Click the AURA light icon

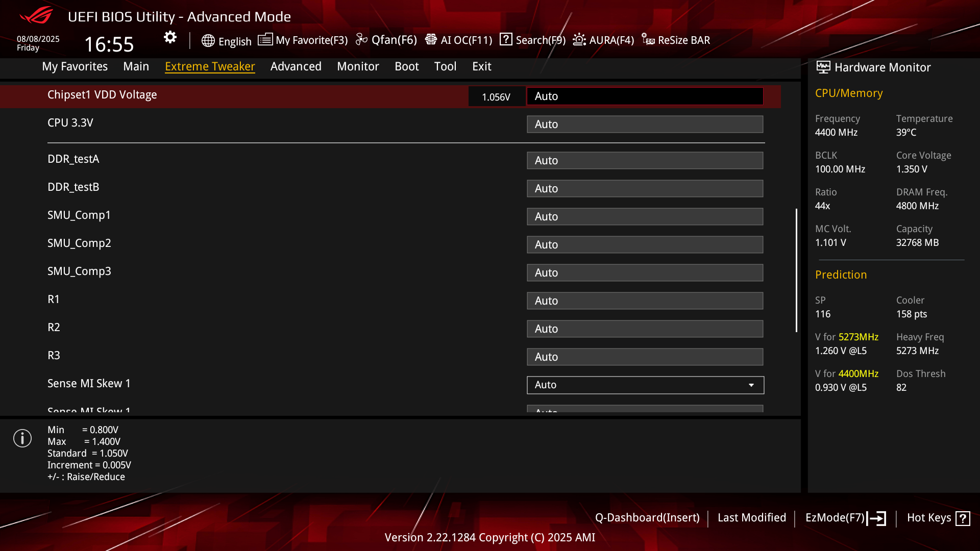coord(579,39)
